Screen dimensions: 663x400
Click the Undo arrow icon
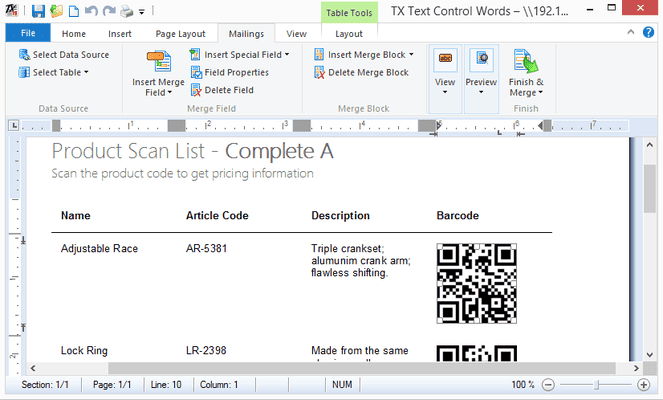tap(91, 12)
